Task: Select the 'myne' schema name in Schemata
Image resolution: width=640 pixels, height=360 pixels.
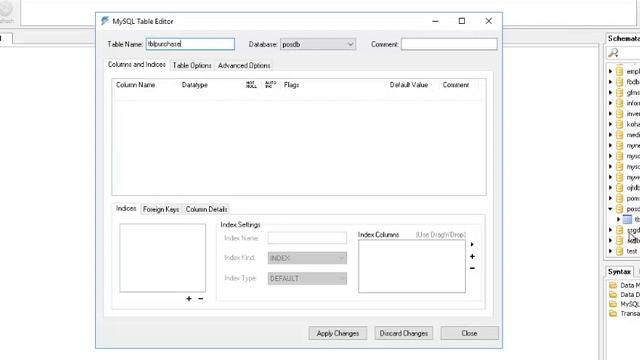Action: 633,145
